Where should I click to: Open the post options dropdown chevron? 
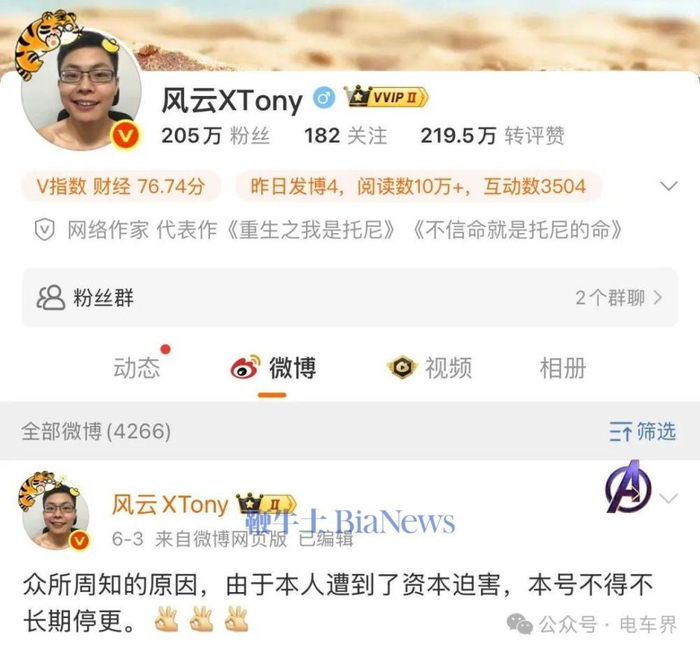tap(668, 498)
